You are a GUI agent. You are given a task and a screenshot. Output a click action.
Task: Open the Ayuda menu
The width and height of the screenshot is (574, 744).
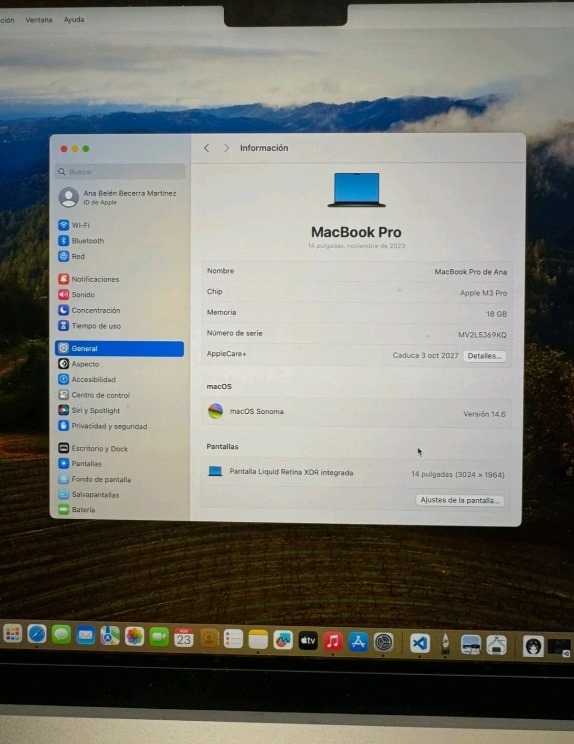point(74,19)
